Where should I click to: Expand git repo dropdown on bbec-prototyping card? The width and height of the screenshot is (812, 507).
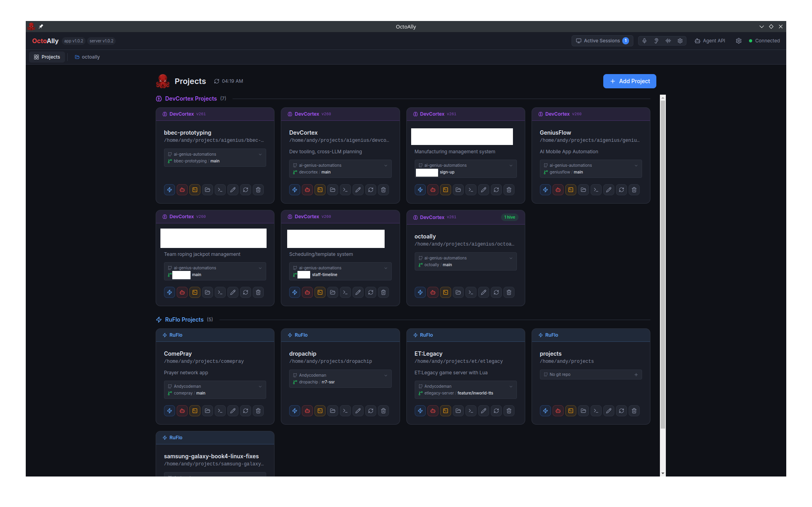260,154
